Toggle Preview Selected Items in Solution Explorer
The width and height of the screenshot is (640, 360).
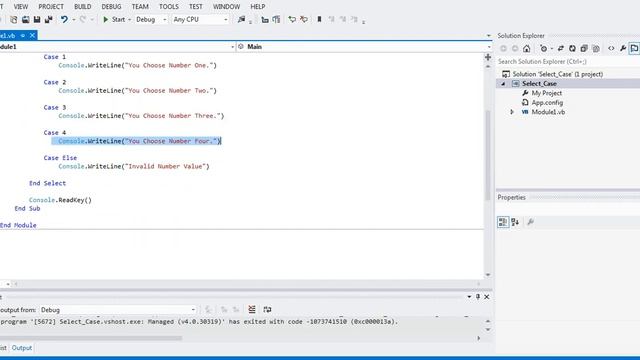coord(634,49)
